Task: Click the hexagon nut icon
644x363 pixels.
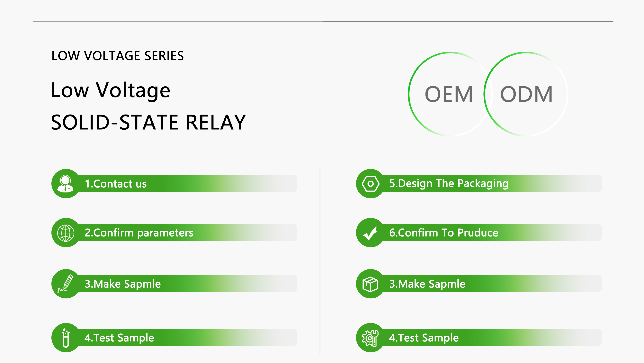Action: click(x=371, y=184)
